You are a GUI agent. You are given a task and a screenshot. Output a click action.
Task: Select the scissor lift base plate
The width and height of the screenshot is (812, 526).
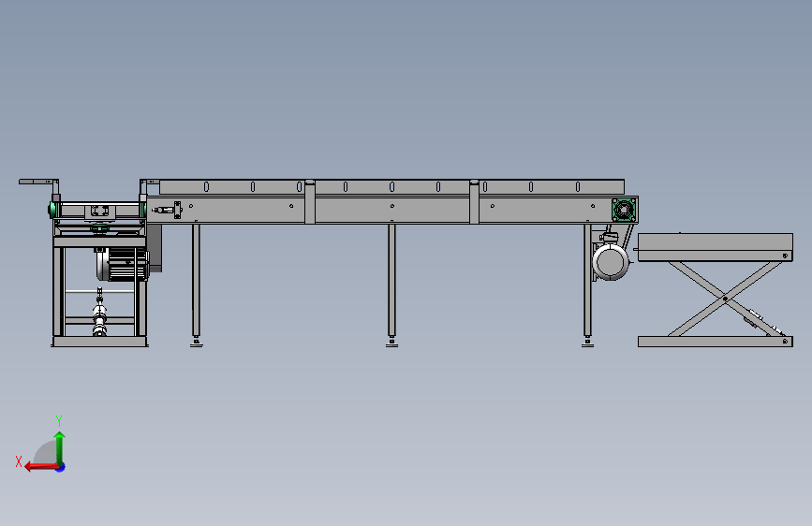pos(716,342)
